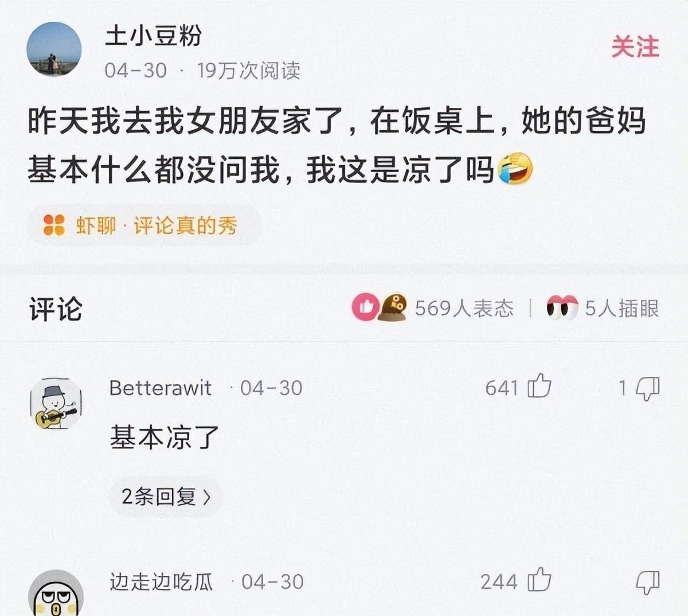Open username 边走边吃瓜
688x616 pixels.
pos(161,582)
